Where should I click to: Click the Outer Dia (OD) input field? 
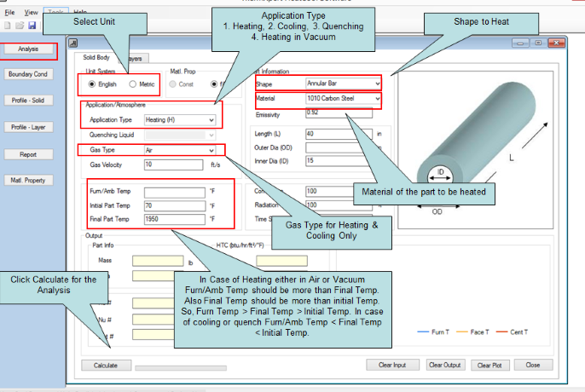click(334, 147)
